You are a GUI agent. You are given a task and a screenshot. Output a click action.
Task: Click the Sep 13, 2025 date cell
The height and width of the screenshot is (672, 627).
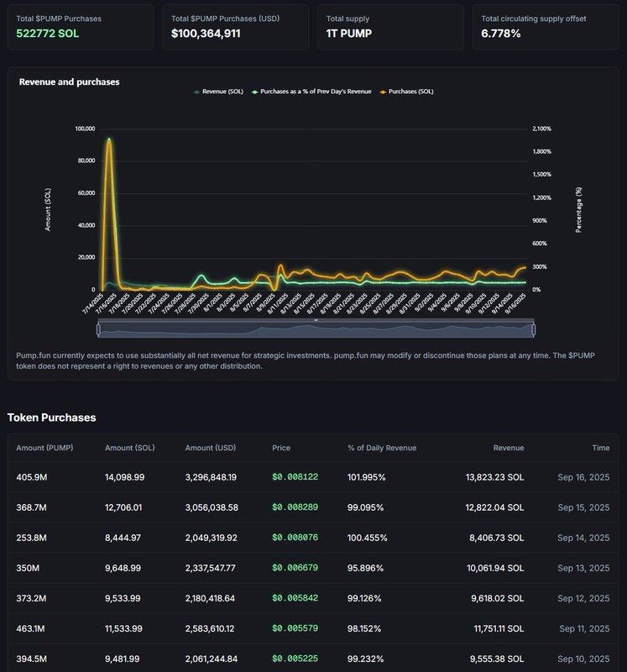(583, 568)
